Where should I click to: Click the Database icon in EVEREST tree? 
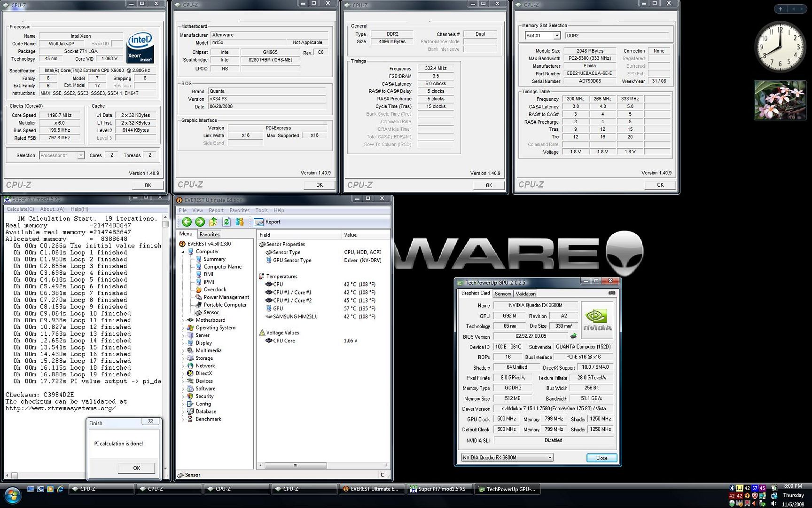click(x=190, y=412)
